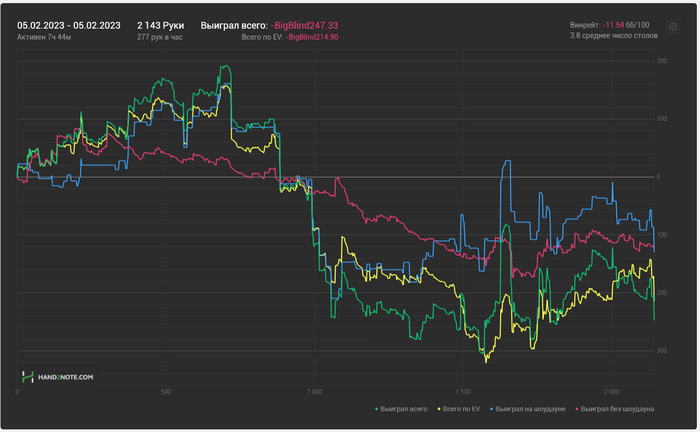
Task: Click the x-axis label 1 000
Action: (x=314, y=392)
